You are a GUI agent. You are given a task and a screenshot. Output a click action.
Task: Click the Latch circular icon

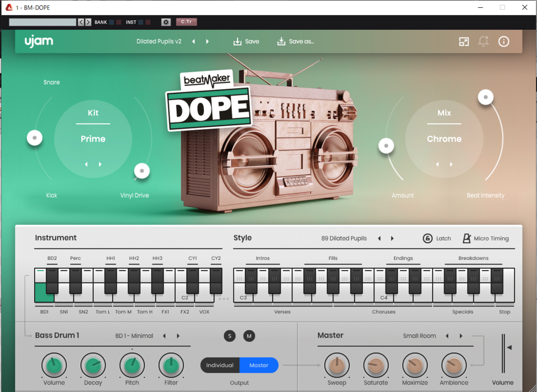[427, 238]
